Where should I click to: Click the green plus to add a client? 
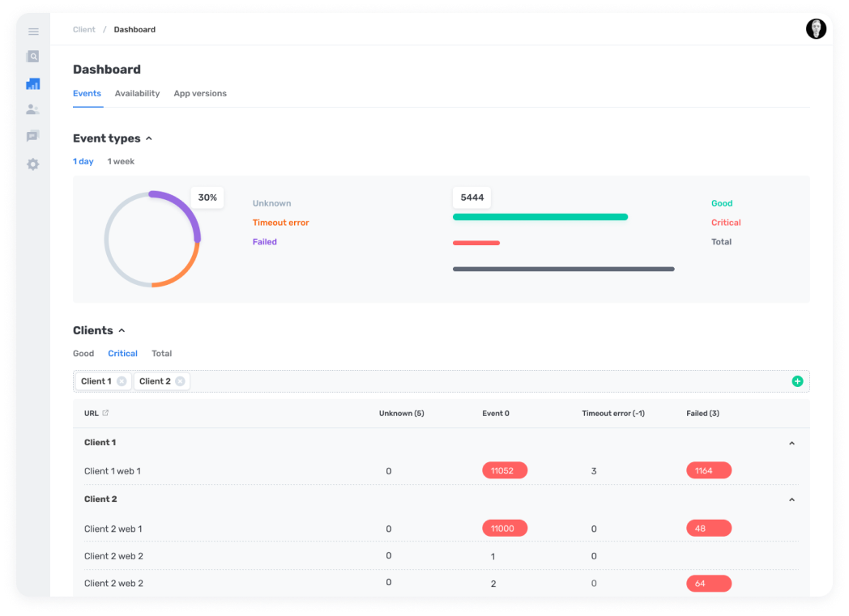click(x=797, y=380)
